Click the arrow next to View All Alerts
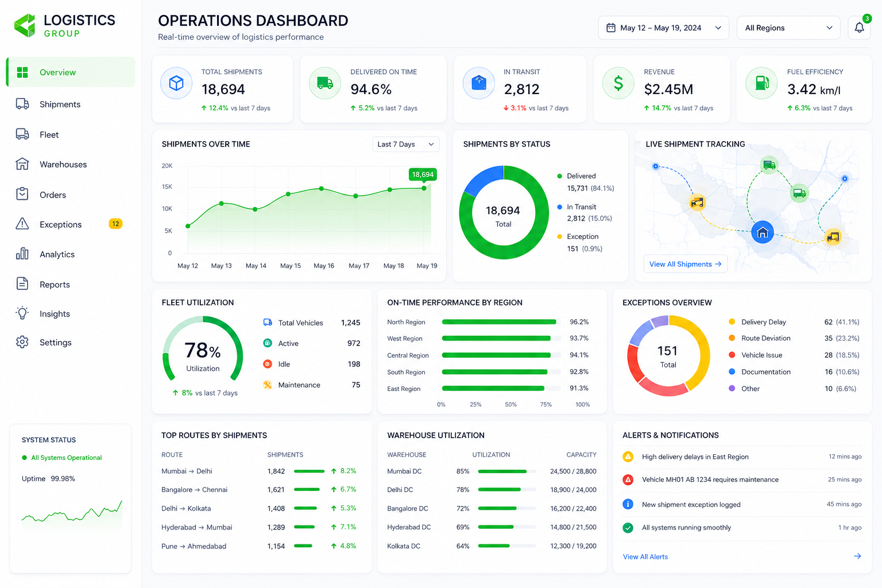This screenshot has height=588, width=882. [857, 556]
